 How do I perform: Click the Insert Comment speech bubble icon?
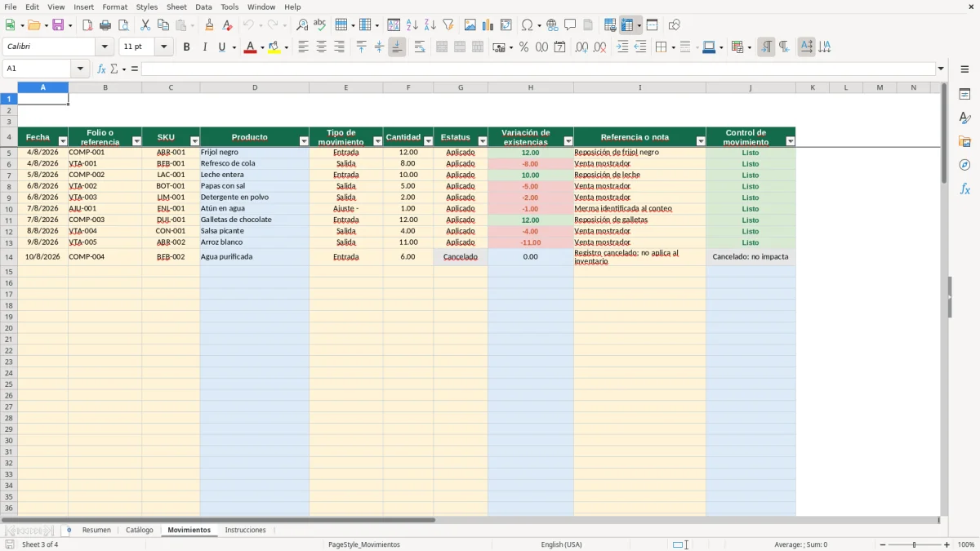point(571,25)
